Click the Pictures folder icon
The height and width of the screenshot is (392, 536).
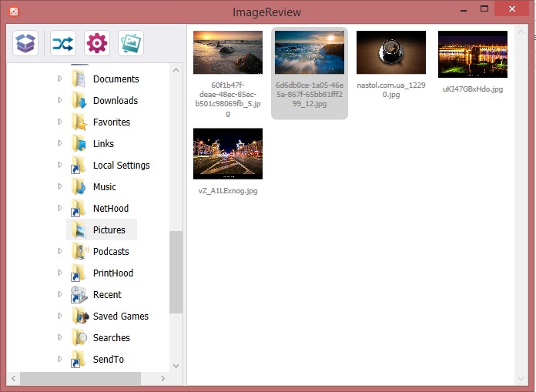(x=79, y=230)
